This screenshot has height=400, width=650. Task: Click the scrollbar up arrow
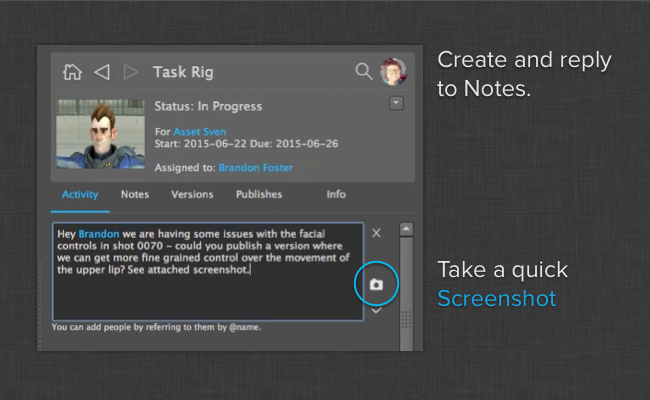(x=406, y=229)
